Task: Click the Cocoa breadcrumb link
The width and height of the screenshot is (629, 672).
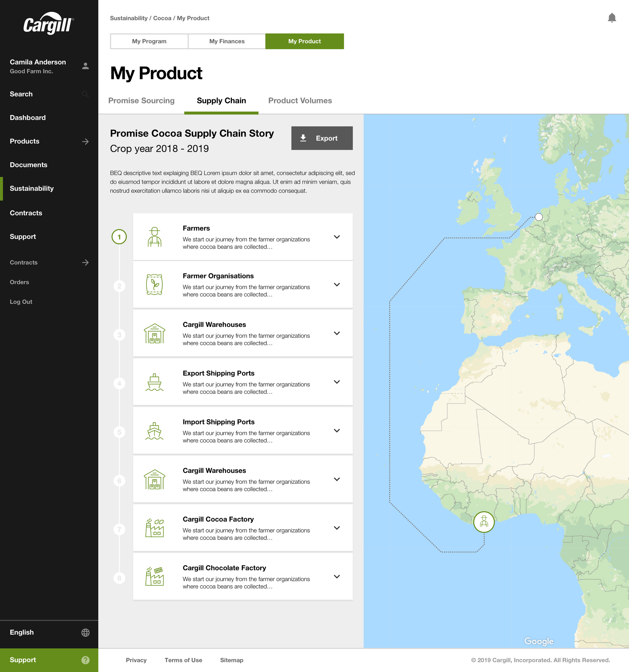Action: (162, 18)
